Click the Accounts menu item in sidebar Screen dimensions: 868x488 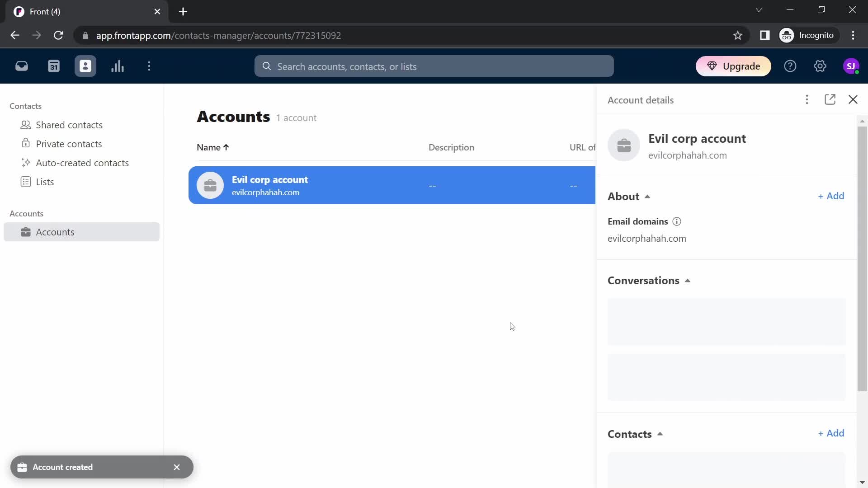point(56,231)
